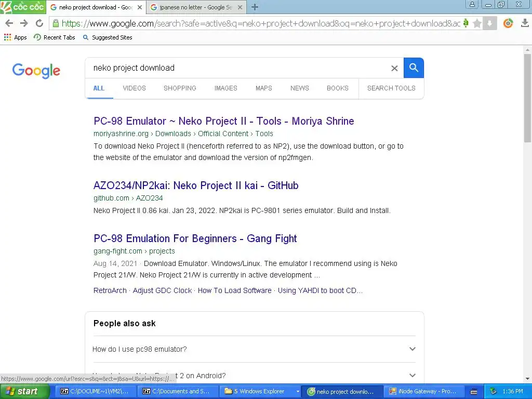The height and width of the screenshot is (399, 532).
Task: Expand 'How do I use pc98 emulator?' chevron
Action: click(412, 349)
